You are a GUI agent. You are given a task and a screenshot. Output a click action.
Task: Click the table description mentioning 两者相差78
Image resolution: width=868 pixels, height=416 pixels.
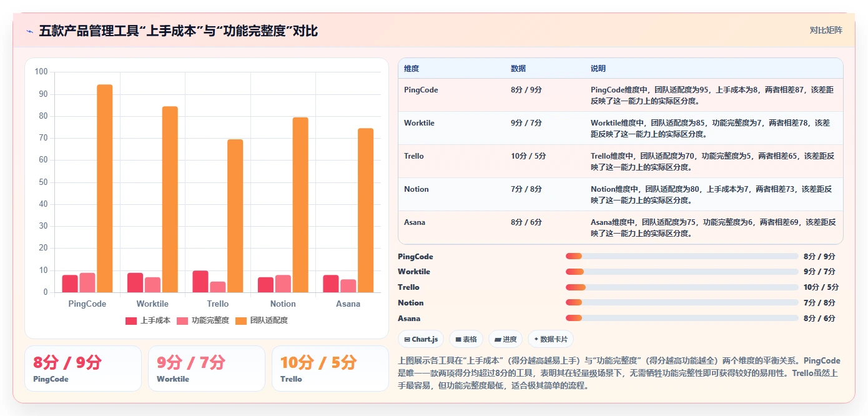[x=713, y=128]
